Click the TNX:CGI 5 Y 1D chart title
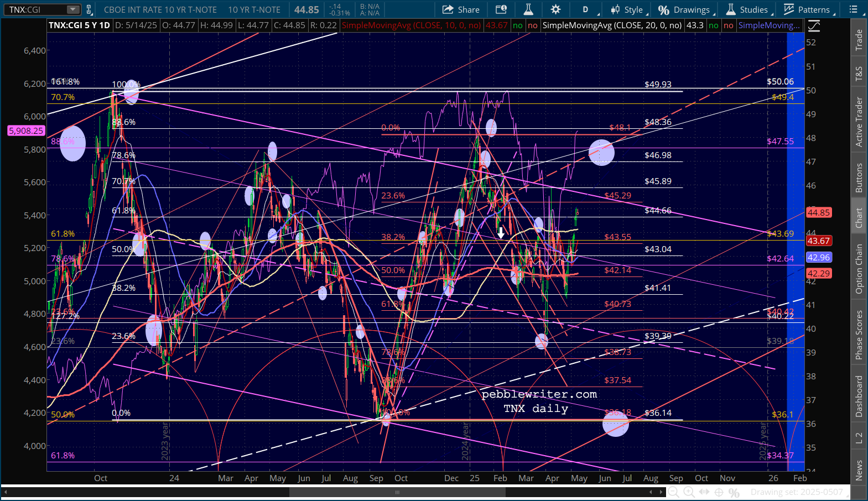Viewport: 868px width, 501px height. click(80, 25)
